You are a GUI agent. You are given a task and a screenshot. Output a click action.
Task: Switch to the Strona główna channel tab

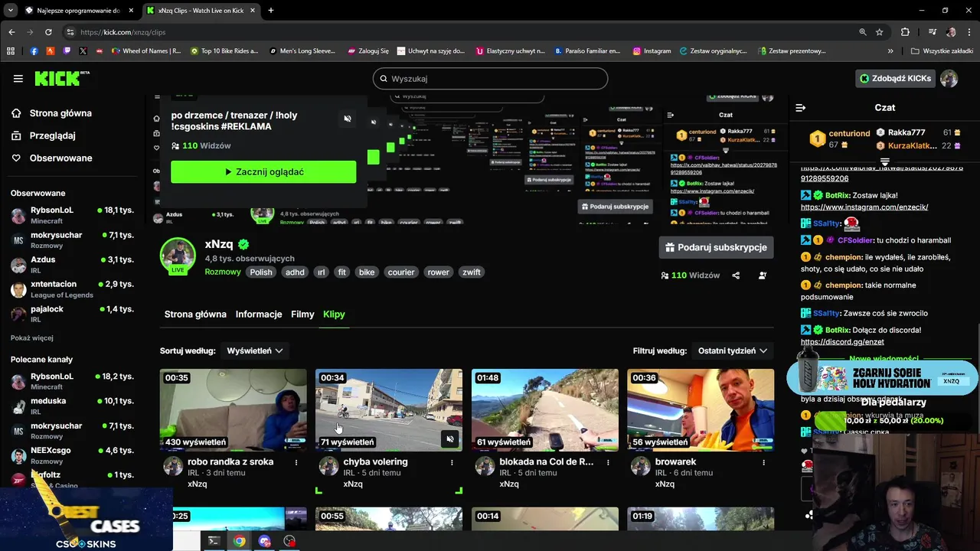(195, 315)
